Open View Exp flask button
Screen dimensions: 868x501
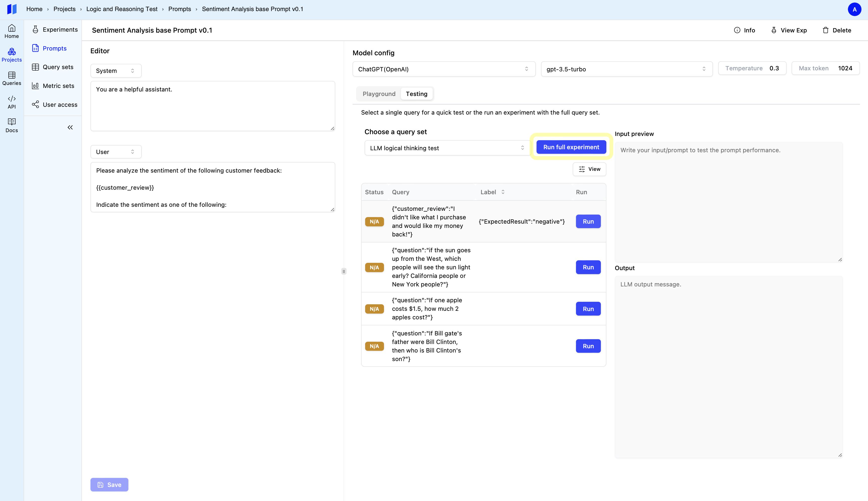(789, 30)
